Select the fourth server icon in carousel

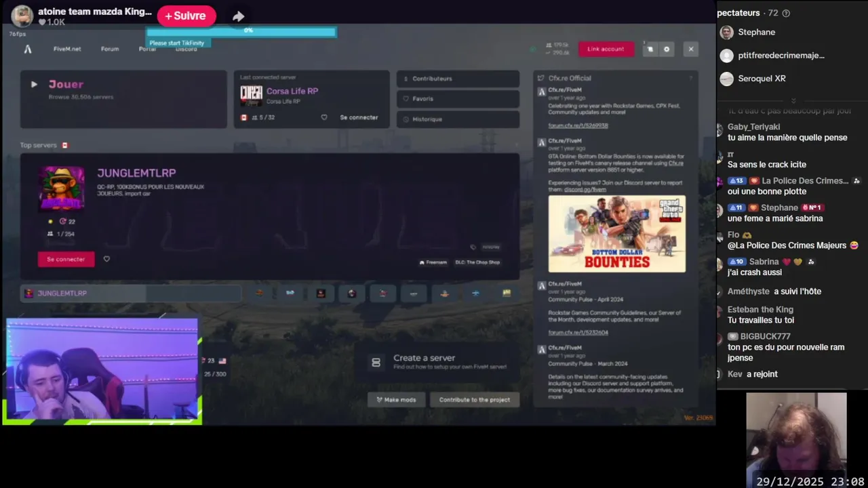352,293
